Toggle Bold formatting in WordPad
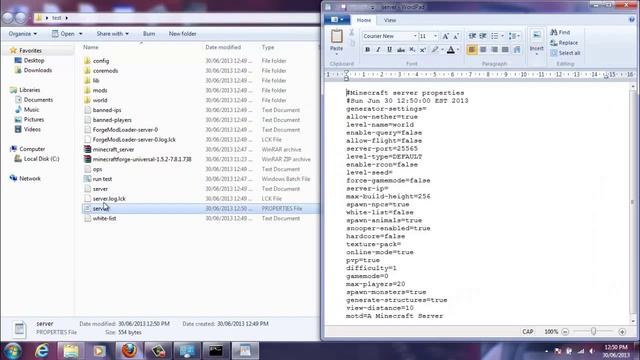 point(367,50)
